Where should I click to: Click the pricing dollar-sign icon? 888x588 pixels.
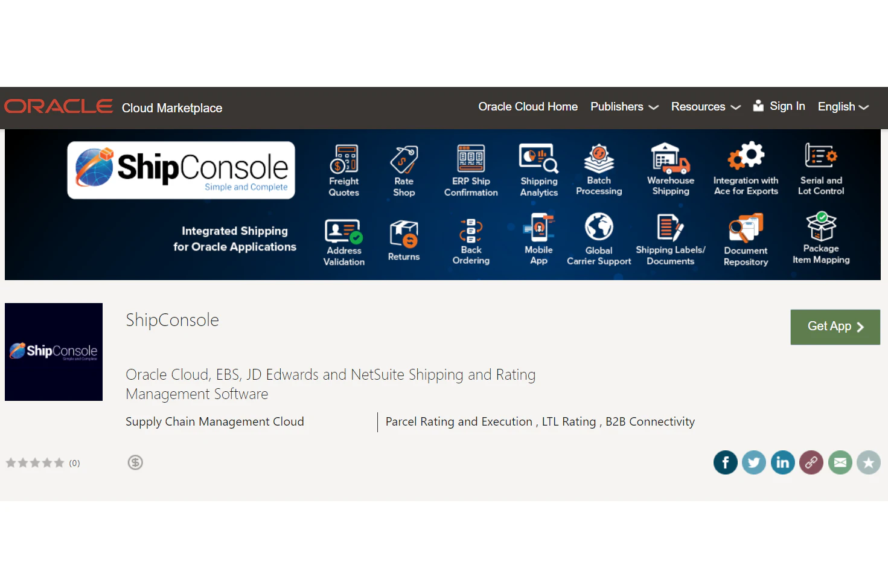[135, 462]
